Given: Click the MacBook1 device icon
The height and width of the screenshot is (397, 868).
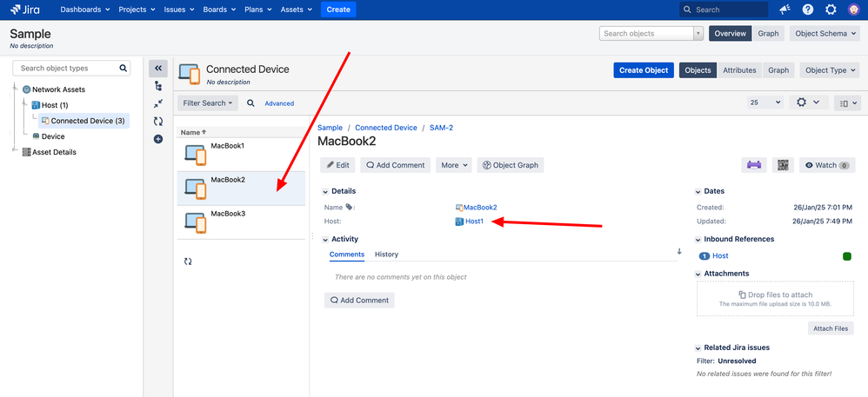Looking at the screenshot, I should click(x=196, y=155).
